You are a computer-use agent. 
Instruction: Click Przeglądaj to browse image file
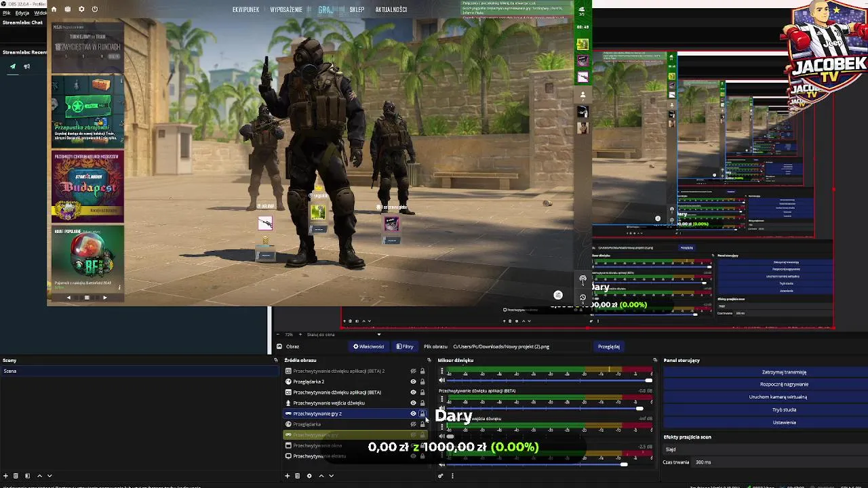(608, 346)
